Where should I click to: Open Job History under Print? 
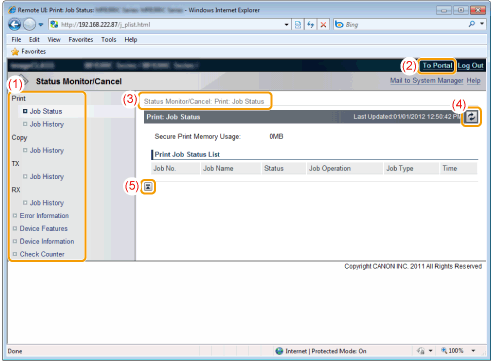pyautogui.click(x=47, y=124)
